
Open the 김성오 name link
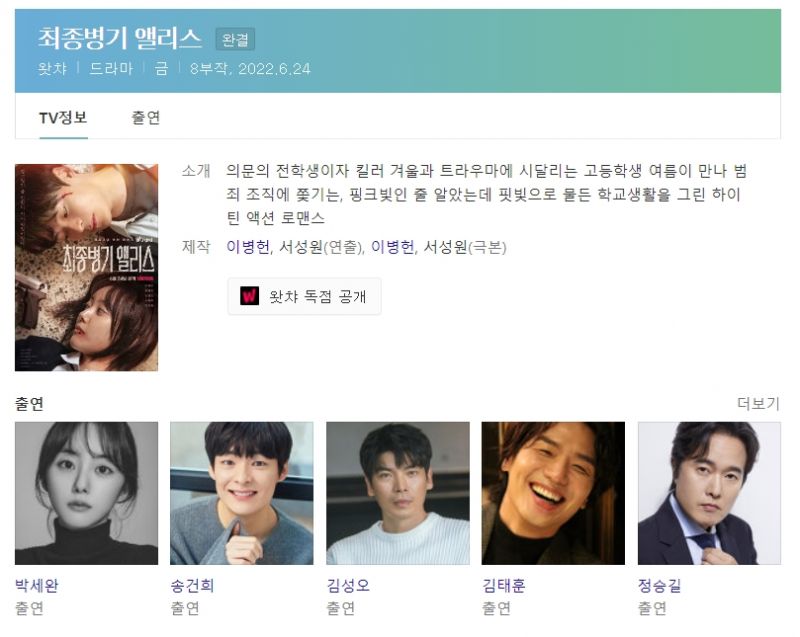[x=348, y=585]
